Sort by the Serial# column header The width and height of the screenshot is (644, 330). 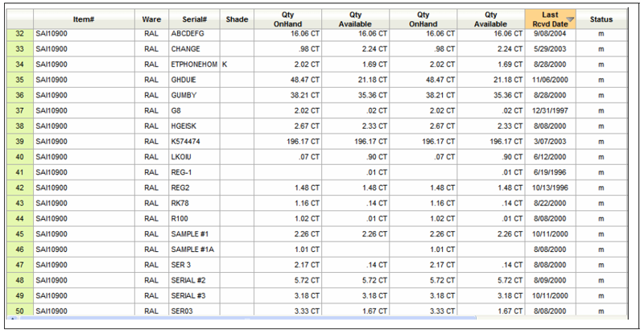194,19
